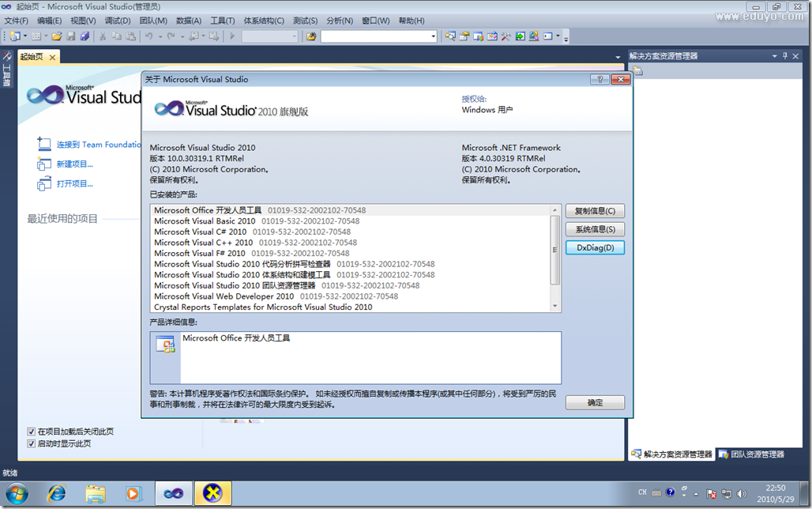Image resolution: width=812 pixels, height=509 pixels.
Task: Click the Solution Explorer toolbar icon
Action: coord(464,36)
